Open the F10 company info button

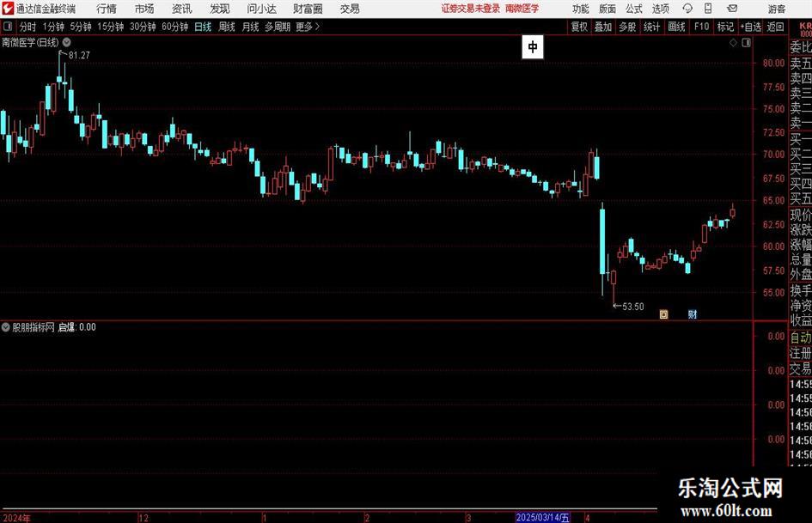[702, 27]
